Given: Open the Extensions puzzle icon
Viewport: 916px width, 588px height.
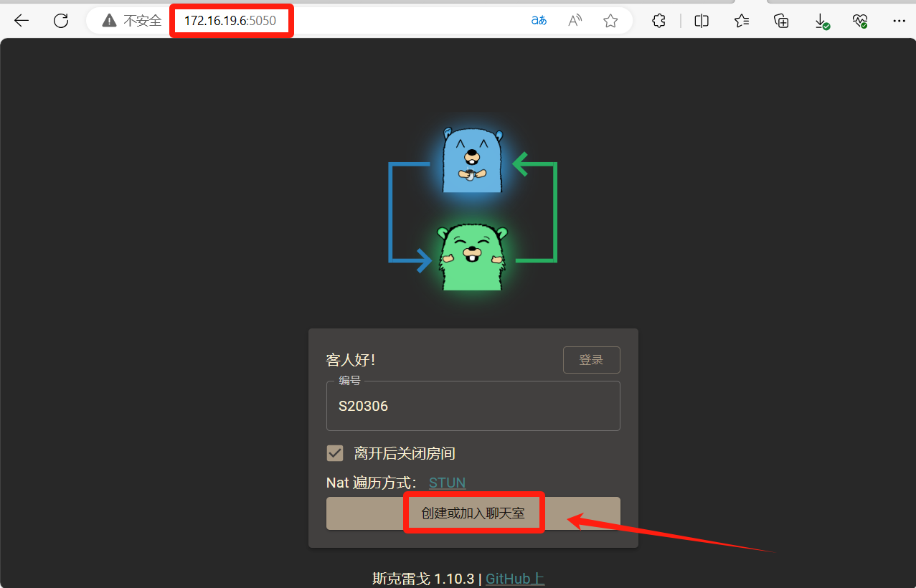Looking at the screenshot, I should tap(658, 21).
